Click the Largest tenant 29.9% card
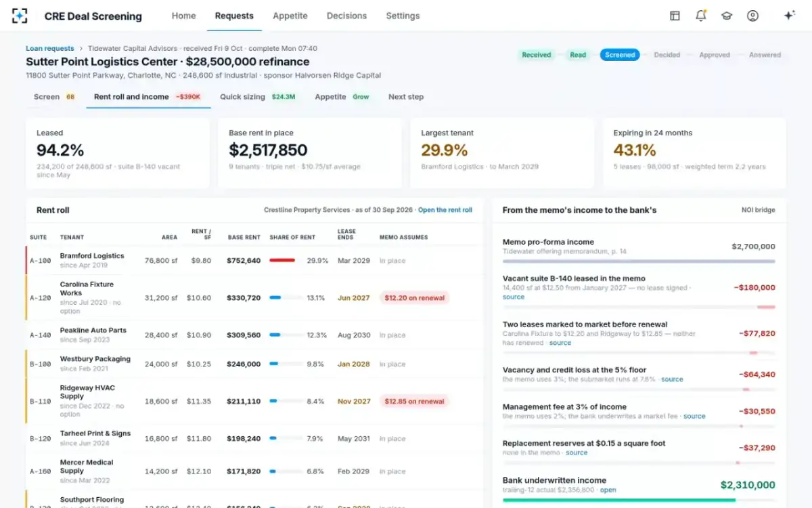Image resolution: width=812 pixels, height=508 pixels. (x=502, y=153)
